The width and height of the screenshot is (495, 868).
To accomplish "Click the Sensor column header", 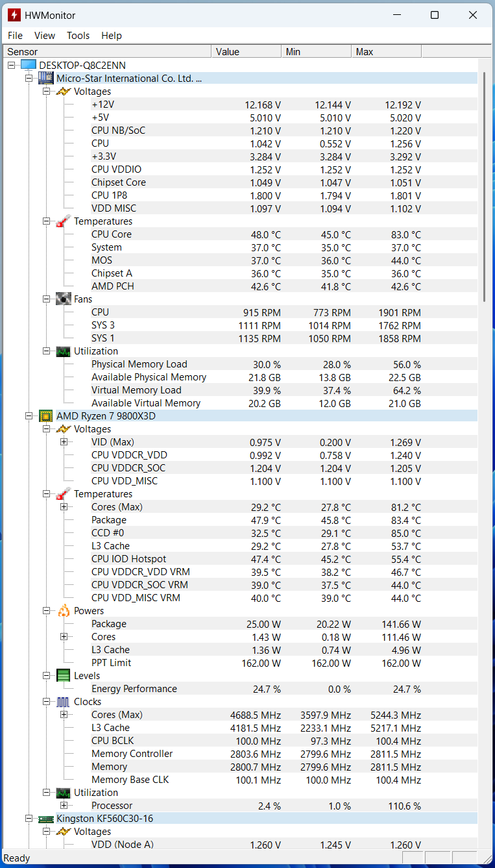I will pos(107,51).
